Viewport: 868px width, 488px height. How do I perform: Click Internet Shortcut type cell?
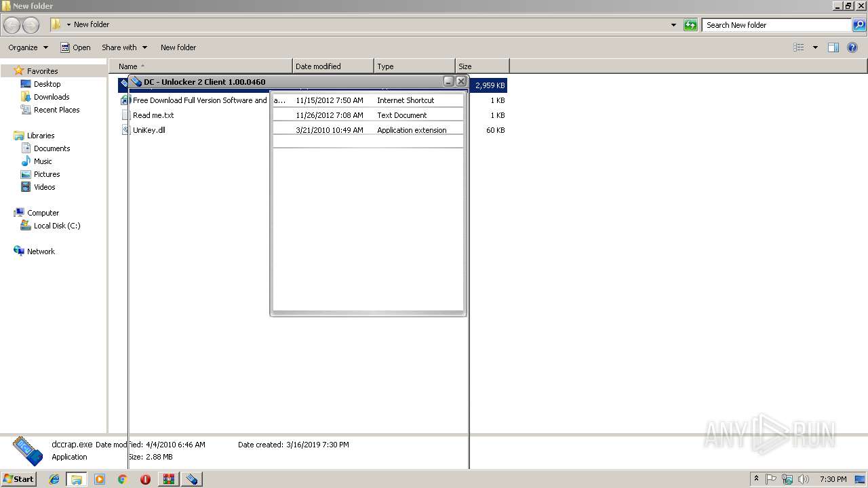pos(406,100)
